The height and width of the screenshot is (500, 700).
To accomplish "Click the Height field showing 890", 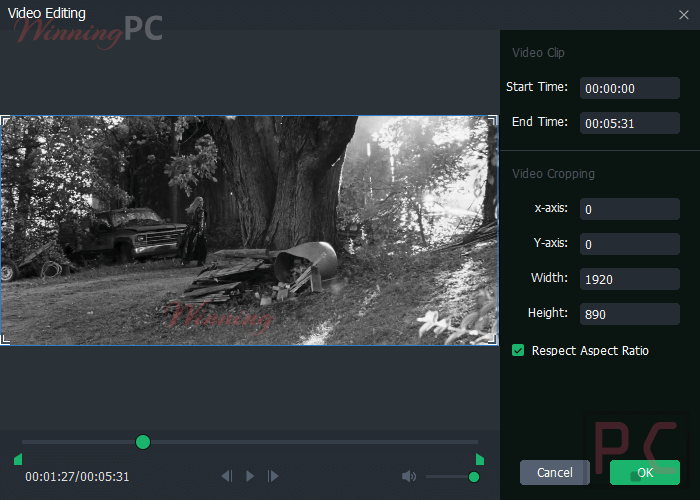I will 629,314.
